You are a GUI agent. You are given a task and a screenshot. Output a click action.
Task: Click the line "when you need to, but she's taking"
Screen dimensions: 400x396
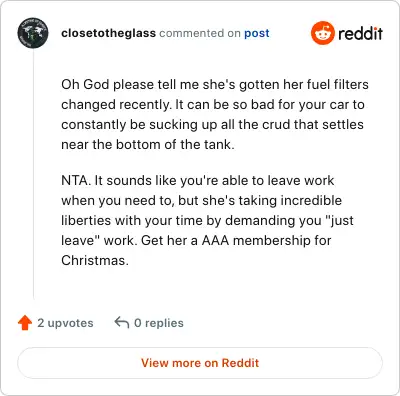(202, 200)
